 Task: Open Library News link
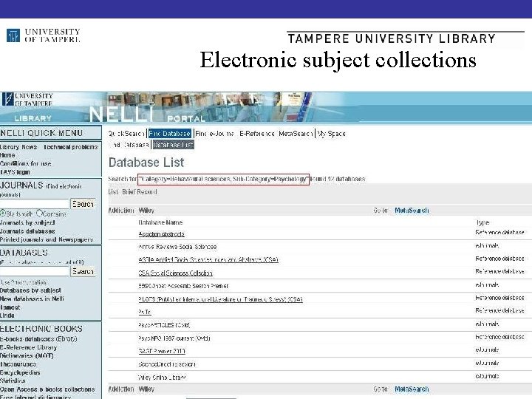pyautogui.click(x=18, y=147)
